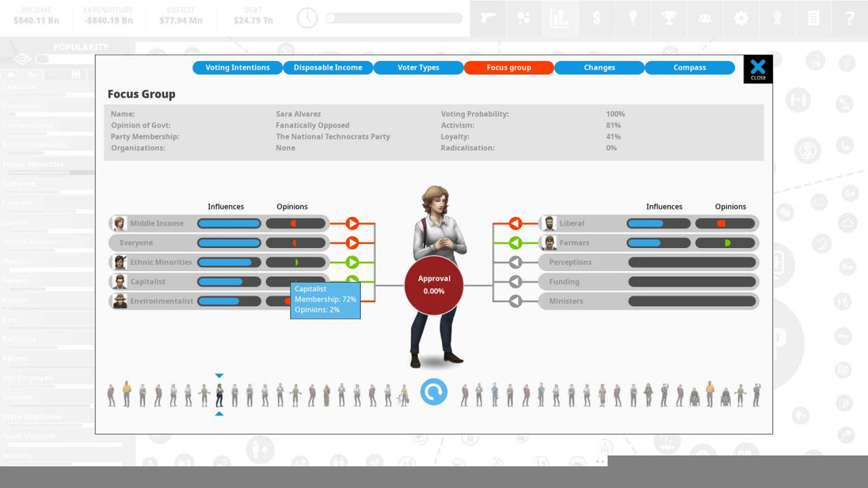Viewport: 868px width, 488px height.
Task: Click the Middle Income influences bar
Action: click(x=229, y=223)
